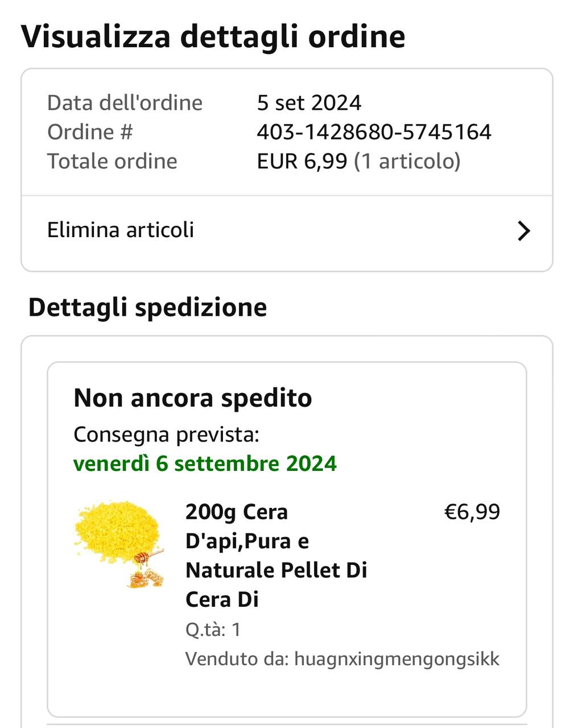This screenshot has height=728, width=574.
Task: Tap the Visualizza dettagli ordine page title
Action: click(x=213, y=36)
